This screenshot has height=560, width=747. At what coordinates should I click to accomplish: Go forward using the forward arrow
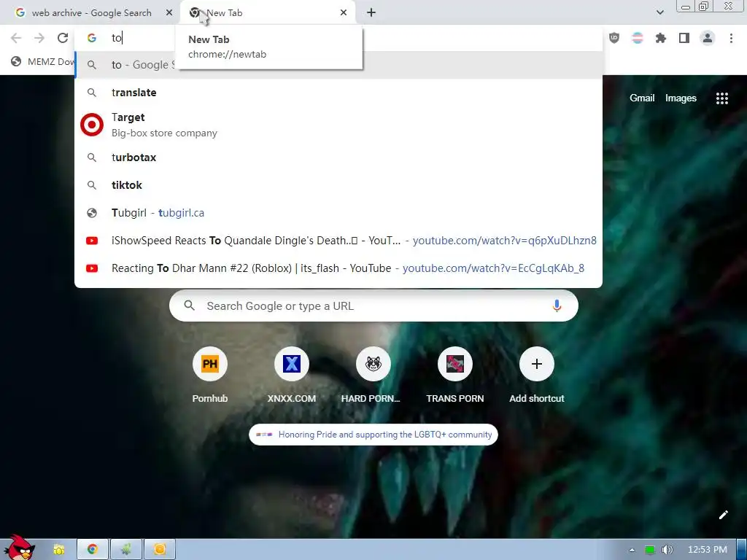pyautogui.click(x=39, y=38)
